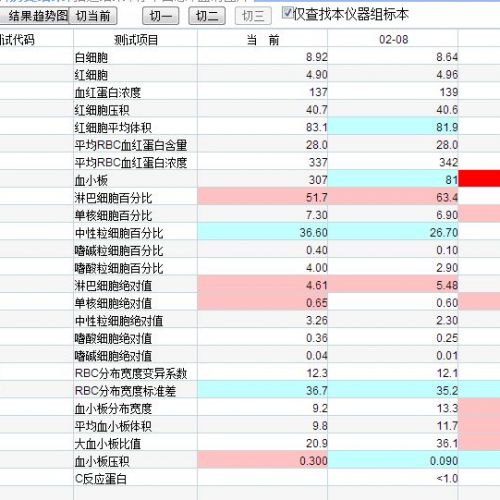Open the 结果趋势图 trend chart button
Screen dimensions: 500x500
click(x=35, y=16)
